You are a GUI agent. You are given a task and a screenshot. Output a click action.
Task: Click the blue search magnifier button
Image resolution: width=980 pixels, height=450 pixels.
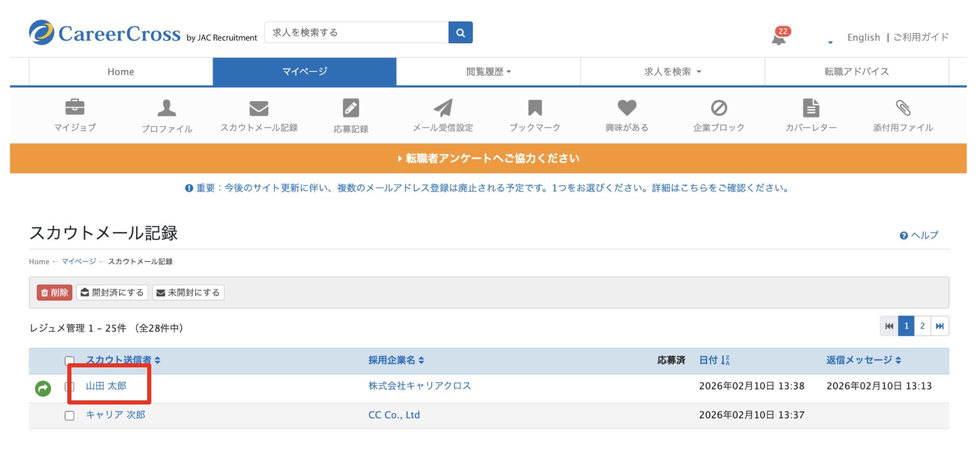pyautogui.click(x=460, y=33)
